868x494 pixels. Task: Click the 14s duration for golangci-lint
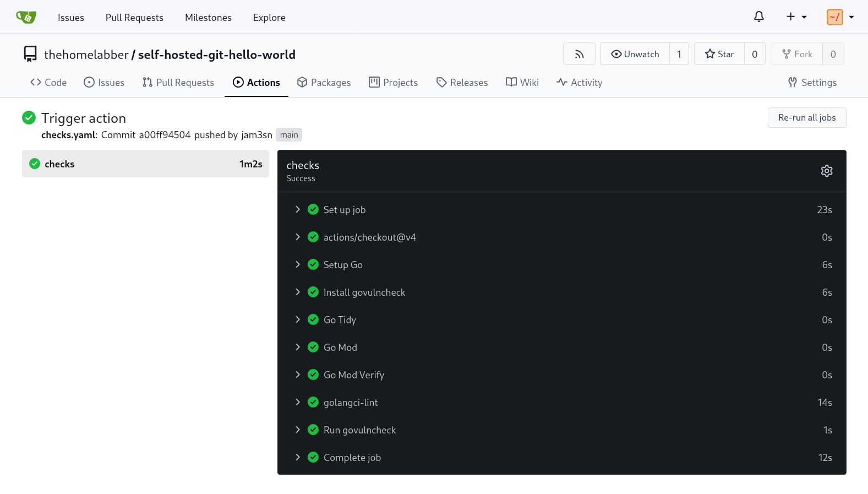[825, 403]
